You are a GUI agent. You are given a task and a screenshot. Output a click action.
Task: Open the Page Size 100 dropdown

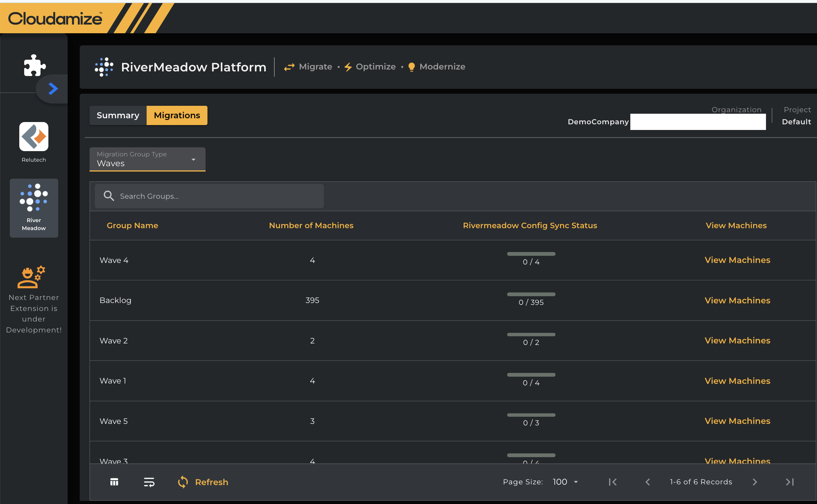(x=565, y=482)
